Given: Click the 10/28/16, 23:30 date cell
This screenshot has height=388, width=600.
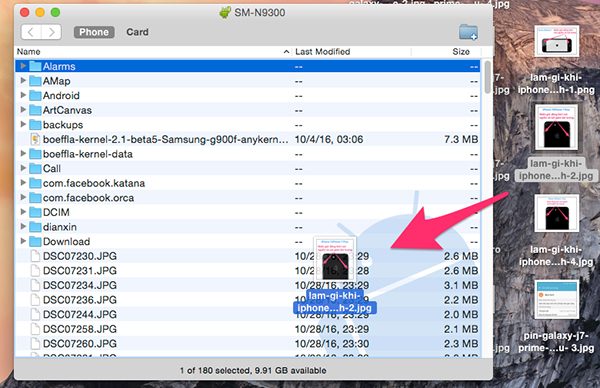Looking at the screenshot, I should point(332,344).
